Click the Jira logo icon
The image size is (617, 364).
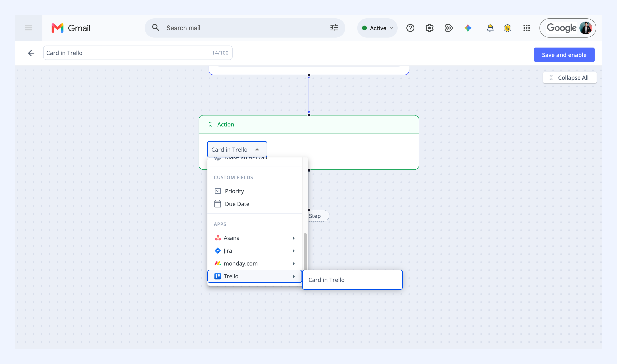(x=218, y=251)
